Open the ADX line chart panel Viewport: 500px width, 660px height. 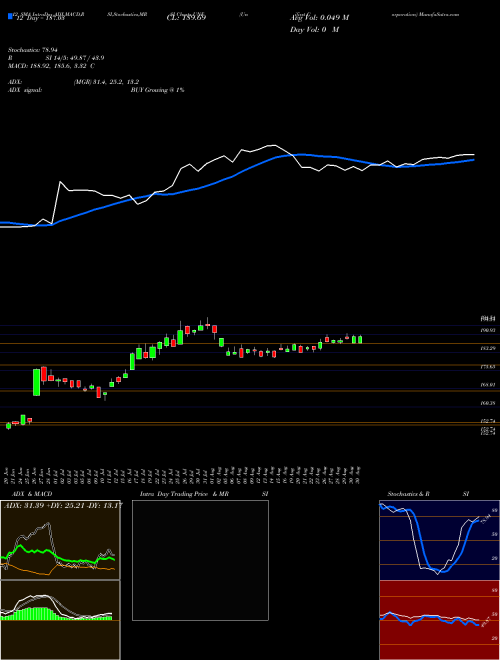point(60,540)
